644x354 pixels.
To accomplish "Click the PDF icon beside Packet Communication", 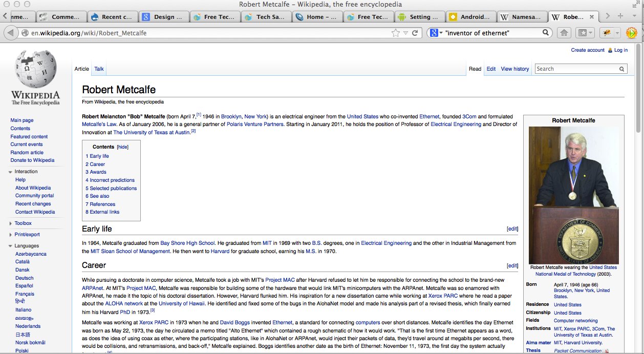I will tap(606, 351).
